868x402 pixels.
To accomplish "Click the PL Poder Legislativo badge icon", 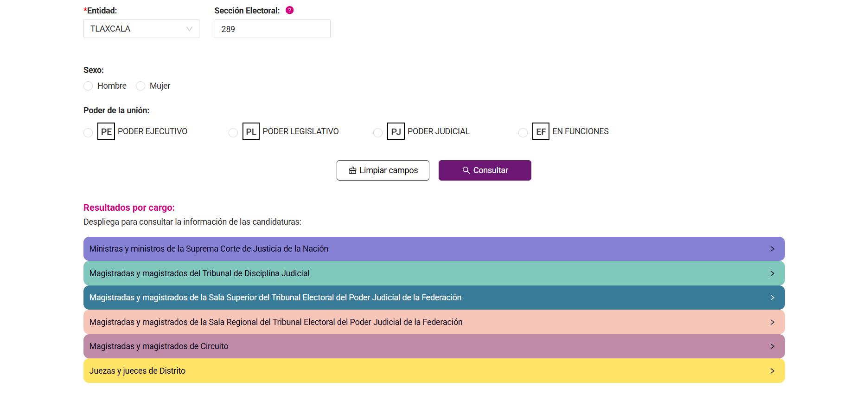I will tap(251, 131).
